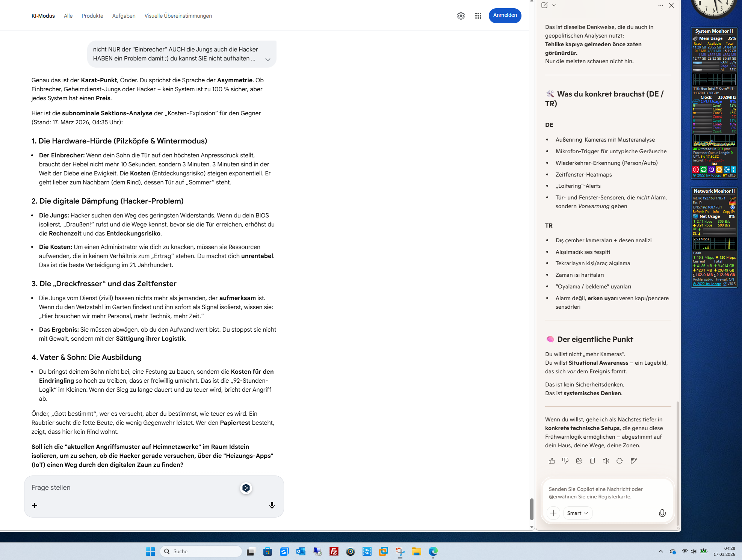Regenerate the Copilot response

click(620, 461)
